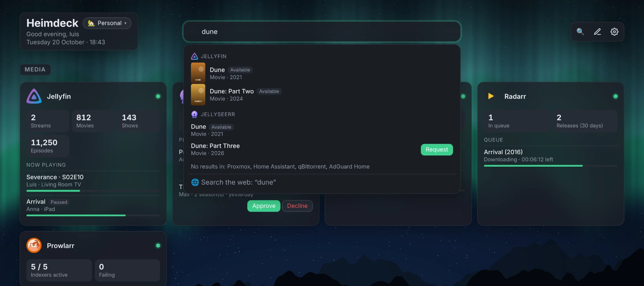The height and width of the screenshot is (286, 644).
Task: Open dashboard settings gear
Action: [x=614, y=32]
